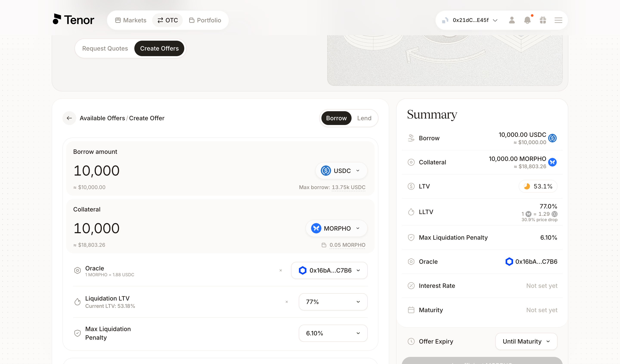Viewport: 620px width, 364px height.
Task: Click the Interest Rate percent icon in Summary
Action: point(411,285)
